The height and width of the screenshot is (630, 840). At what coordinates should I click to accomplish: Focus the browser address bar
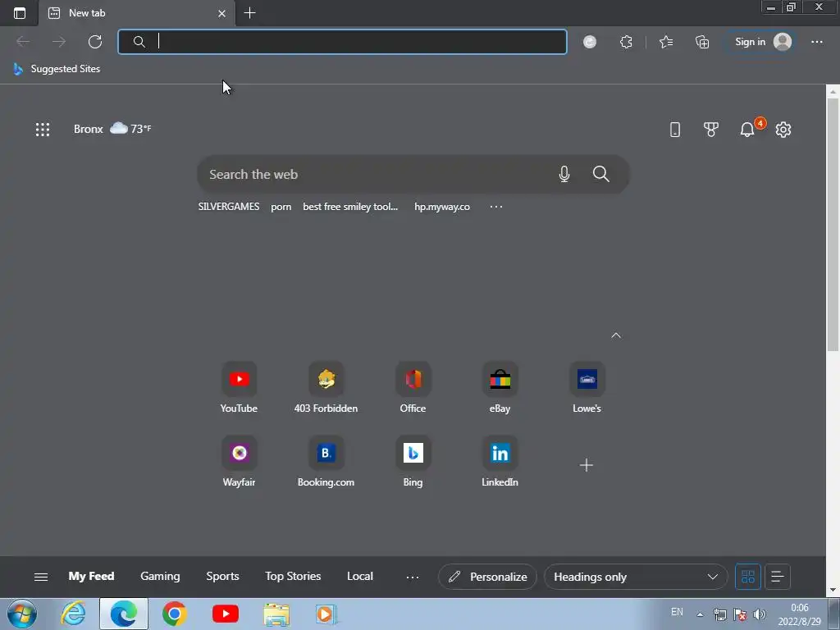point(342,42)
